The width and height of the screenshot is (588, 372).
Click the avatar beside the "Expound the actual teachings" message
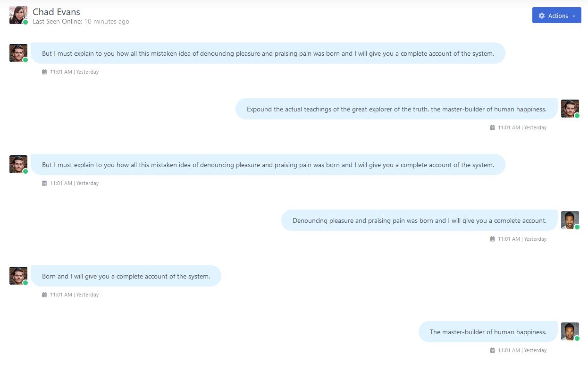[x=570, y=109]
